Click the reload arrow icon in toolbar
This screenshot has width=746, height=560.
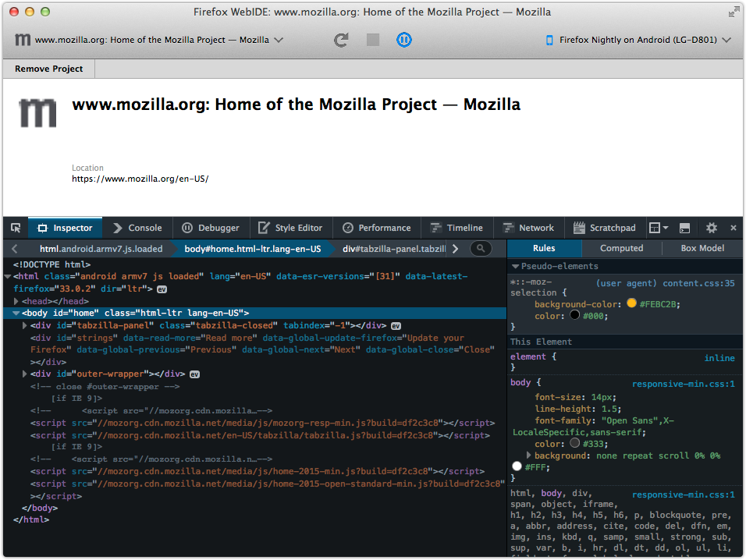point(341,40)
